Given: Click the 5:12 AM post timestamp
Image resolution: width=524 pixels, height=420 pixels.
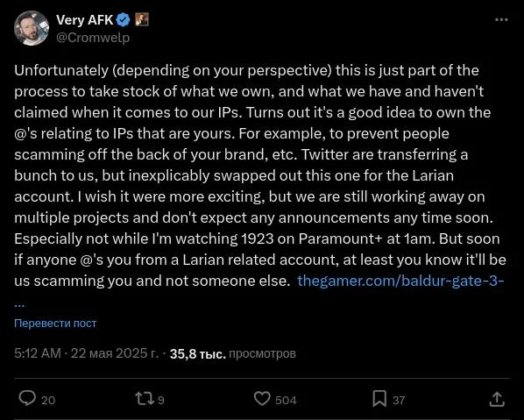Looking at the screenshot, I should tap(38, 353).
